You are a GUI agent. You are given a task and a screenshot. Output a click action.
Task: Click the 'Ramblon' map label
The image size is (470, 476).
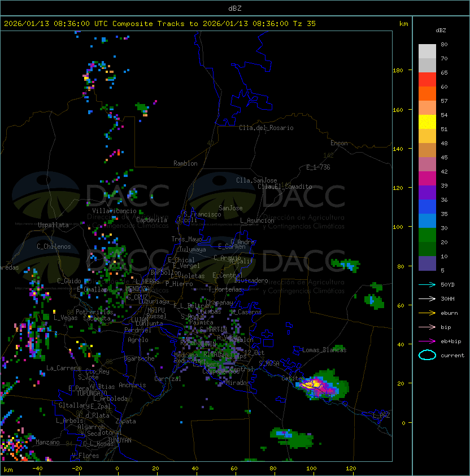pyautogui.click(x=185, y=163)
